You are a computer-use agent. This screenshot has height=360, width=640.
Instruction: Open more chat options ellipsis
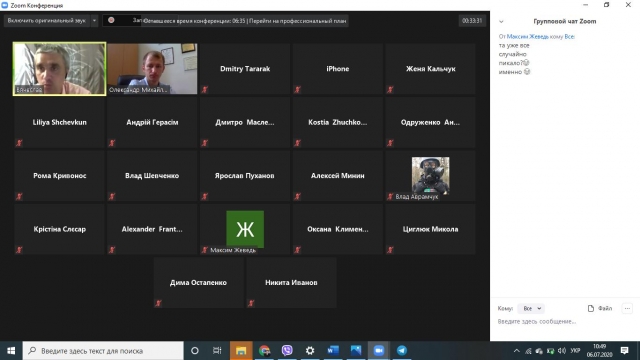tap(627, 309)
